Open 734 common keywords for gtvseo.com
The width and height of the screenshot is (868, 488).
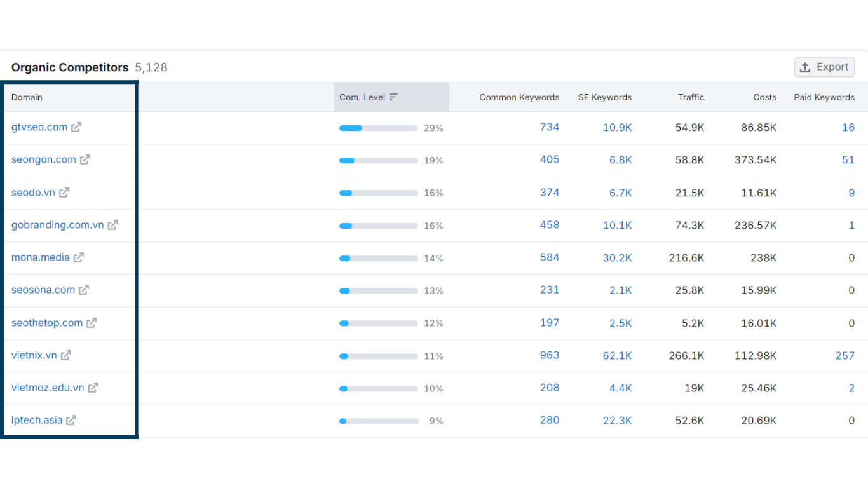tap(550, 127)
